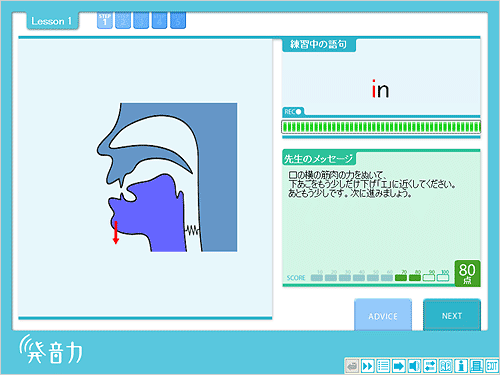This screenshot has width=500, height=375.
Task: Select the Lesson 1 tab
Action: pos(52,21)
